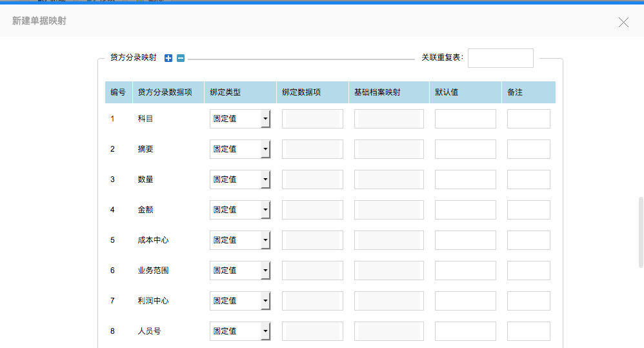Click 默认值 field in 科目 row
The width and height of the screenshot is (644, 348).
465,119
